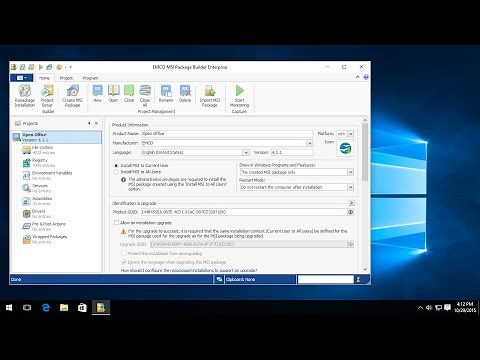Open the application file menu button

click(x=22, y=78)
